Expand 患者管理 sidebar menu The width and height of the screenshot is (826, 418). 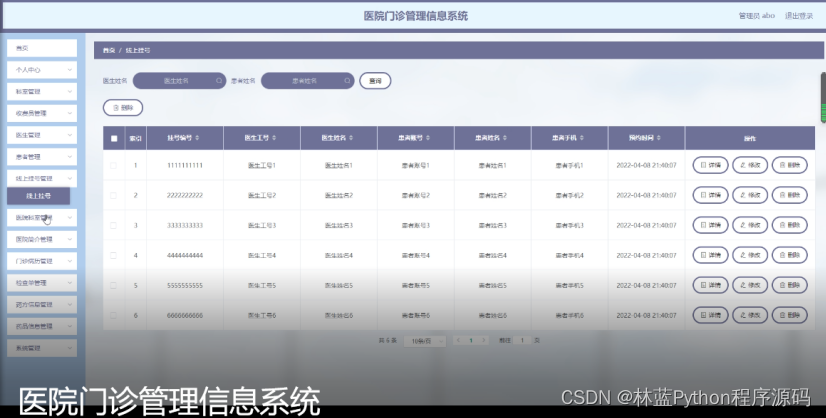42,157
